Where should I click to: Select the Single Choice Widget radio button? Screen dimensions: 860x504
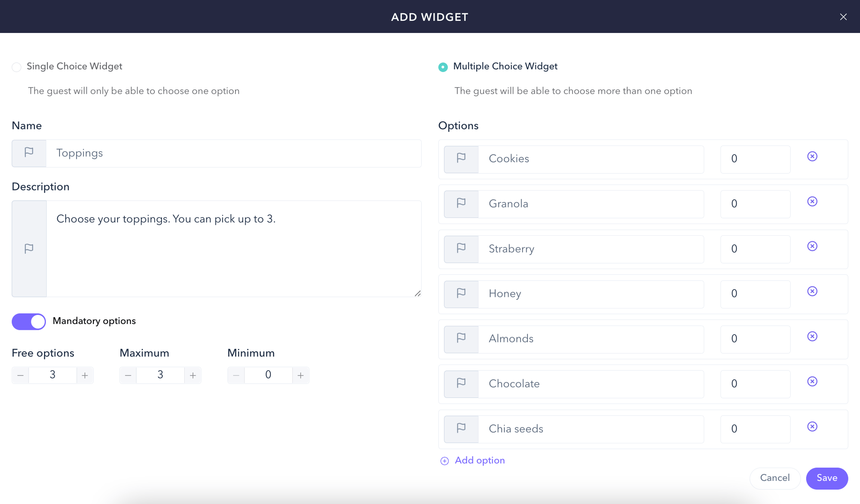(x=16, y=67)
